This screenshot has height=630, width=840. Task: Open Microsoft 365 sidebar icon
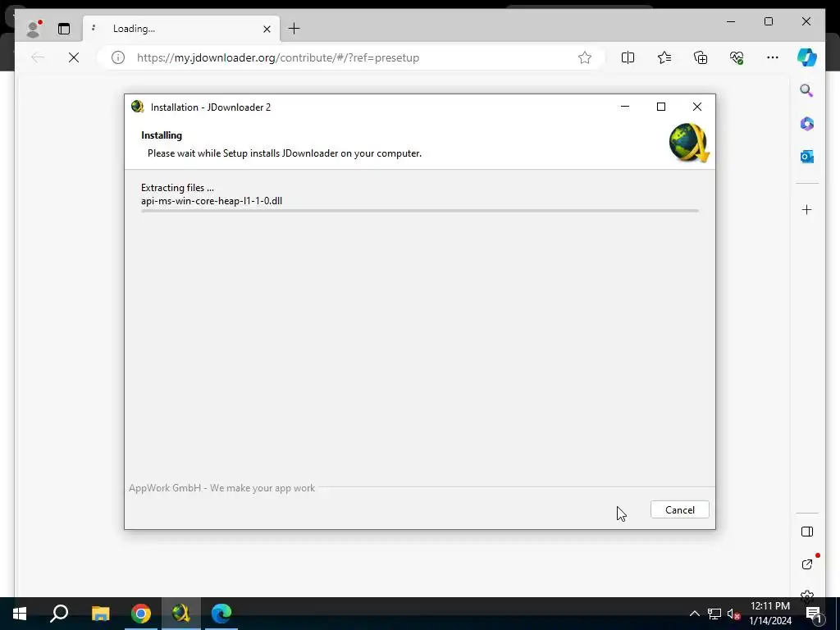pyautogui.click(x=807, y=124)
